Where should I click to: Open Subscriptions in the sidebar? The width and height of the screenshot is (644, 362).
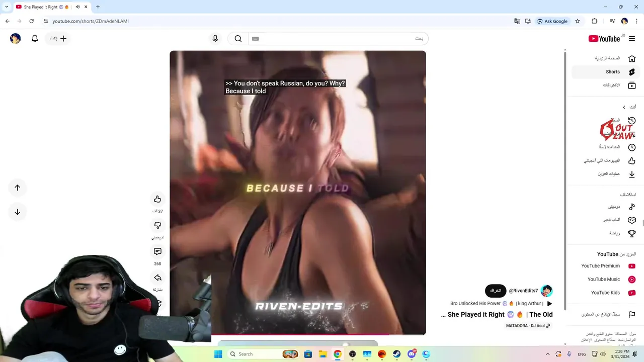(x=605, y=85)
